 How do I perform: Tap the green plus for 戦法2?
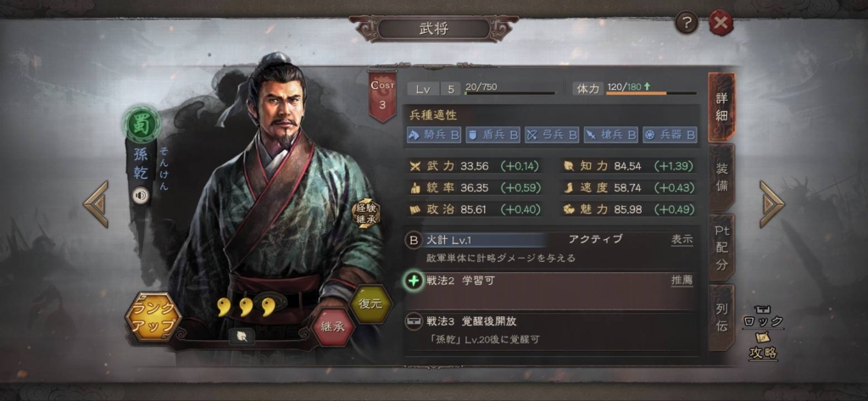(x=414, y=281)
